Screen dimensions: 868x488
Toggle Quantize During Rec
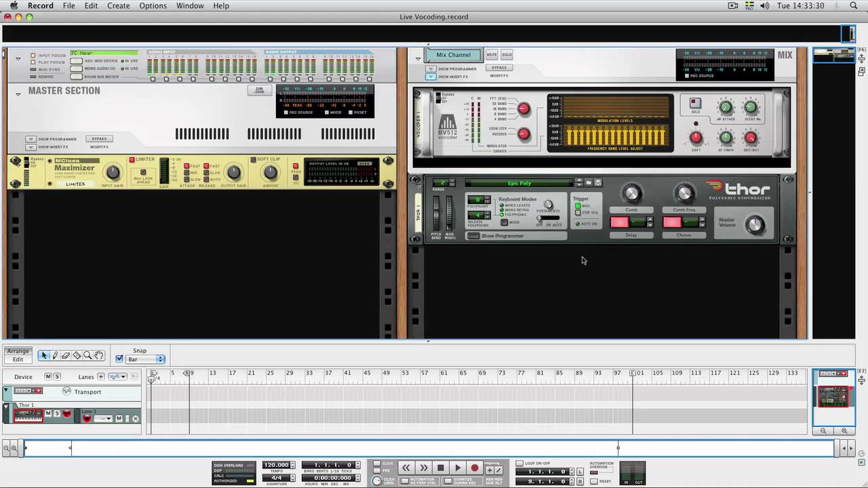[x=450, y=481]
